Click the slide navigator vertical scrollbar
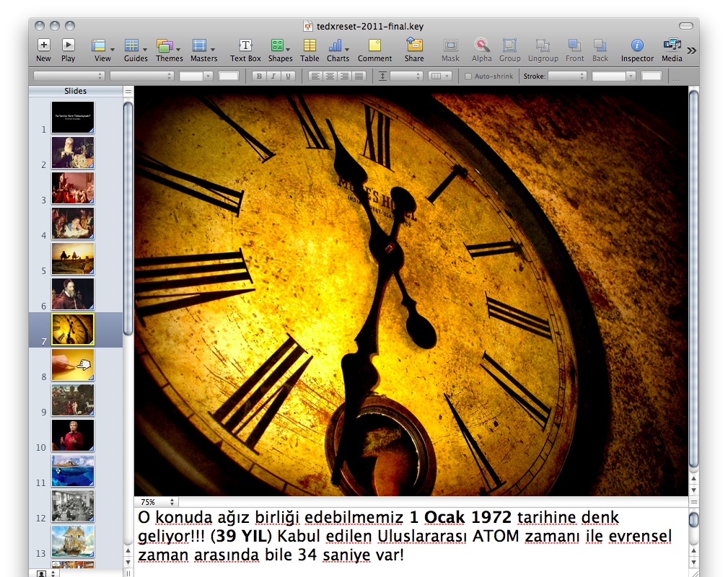The width and height of the screenshot is (728, 577). click(x=128, y=218)
